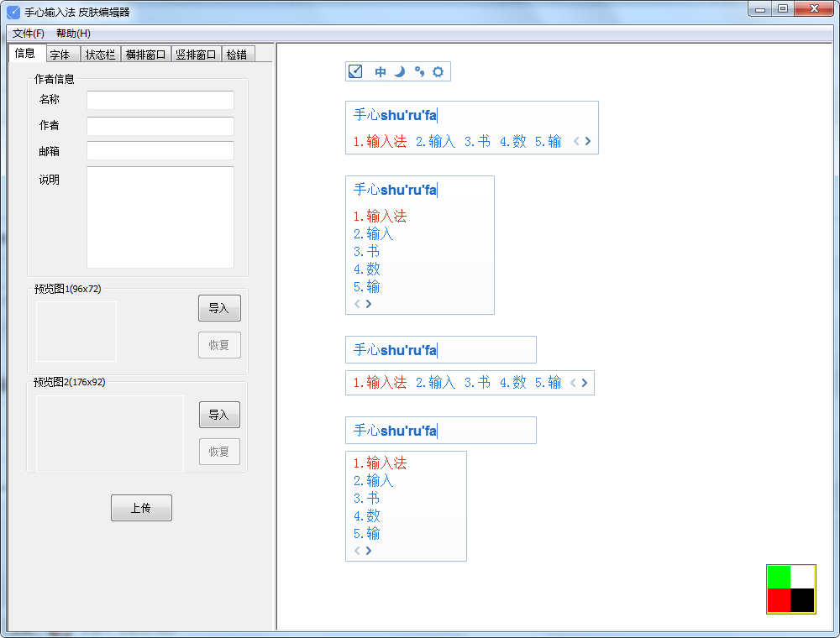
Task: Click the 预览图1 thumbnail placeholder
Action: tap(76, 332)
